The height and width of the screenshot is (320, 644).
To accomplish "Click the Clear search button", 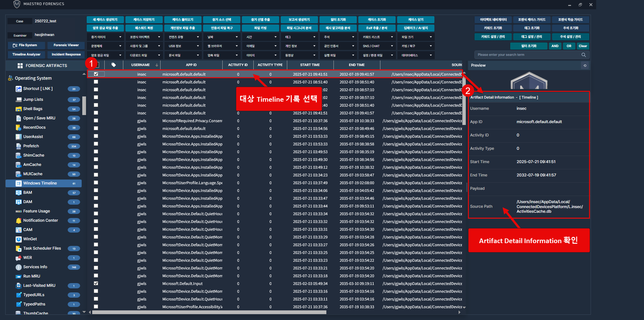I will [x=583, y=46].
